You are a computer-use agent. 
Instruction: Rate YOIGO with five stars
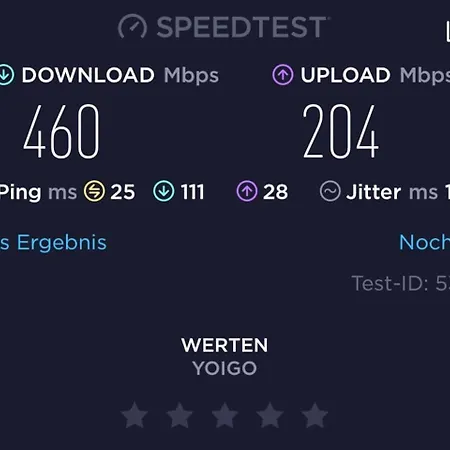coord(315,415)
